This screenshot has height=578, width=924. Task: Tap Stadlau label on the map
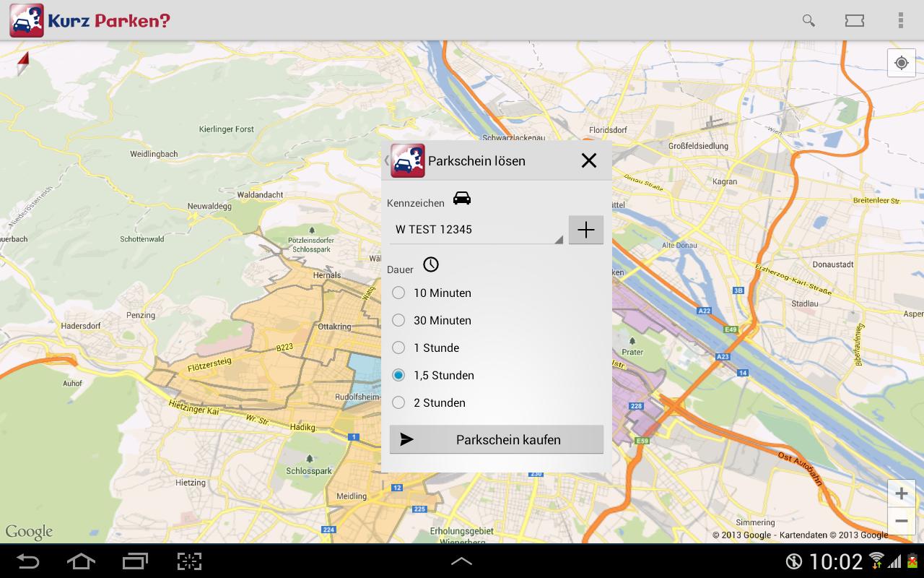(x=805, y=303)
